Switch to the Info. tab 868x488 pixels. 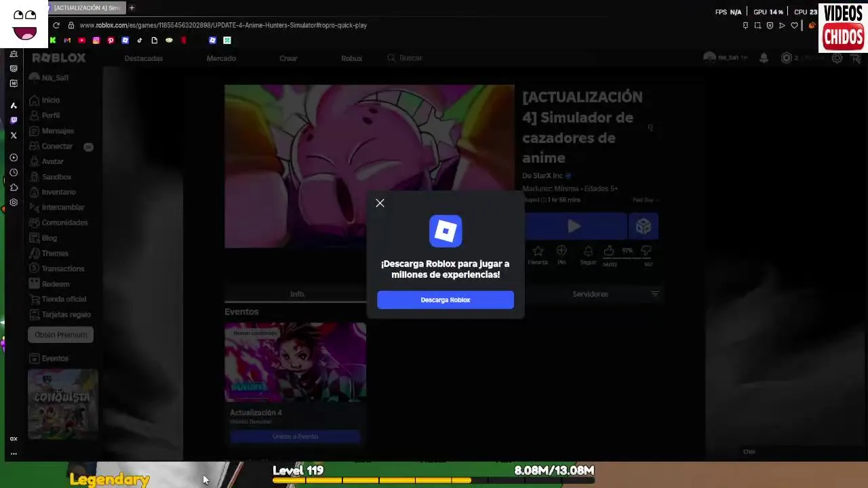pyautogui.click(x=297, y=294)
